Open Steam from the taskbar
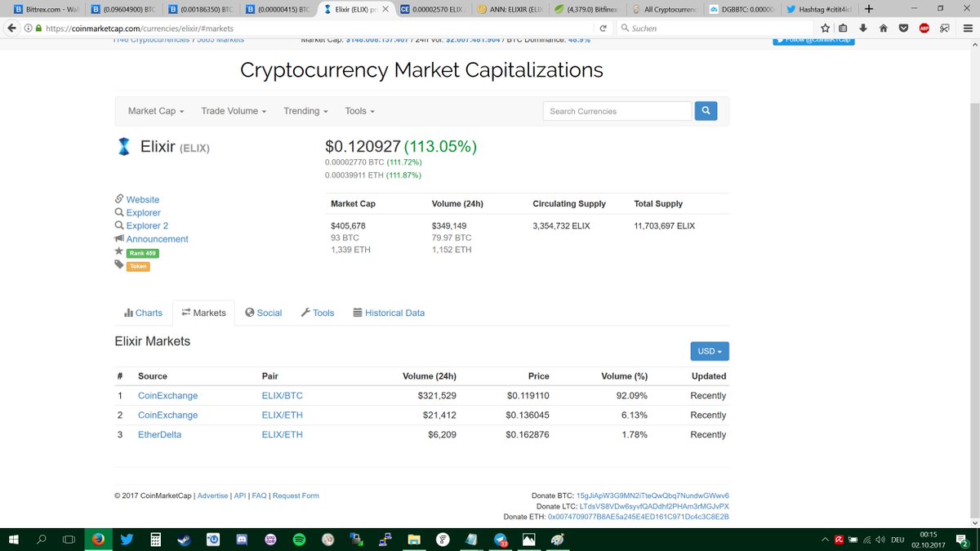The width and height of the screenshot is (980, 551). pyautogui.click(x=184, y=540)
